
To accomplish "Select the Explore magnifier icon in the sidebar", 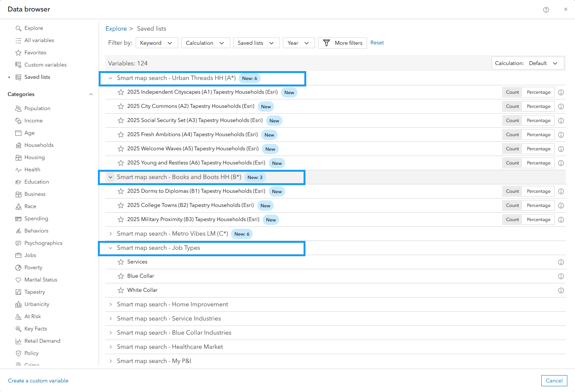I will (x=18, y=28).
